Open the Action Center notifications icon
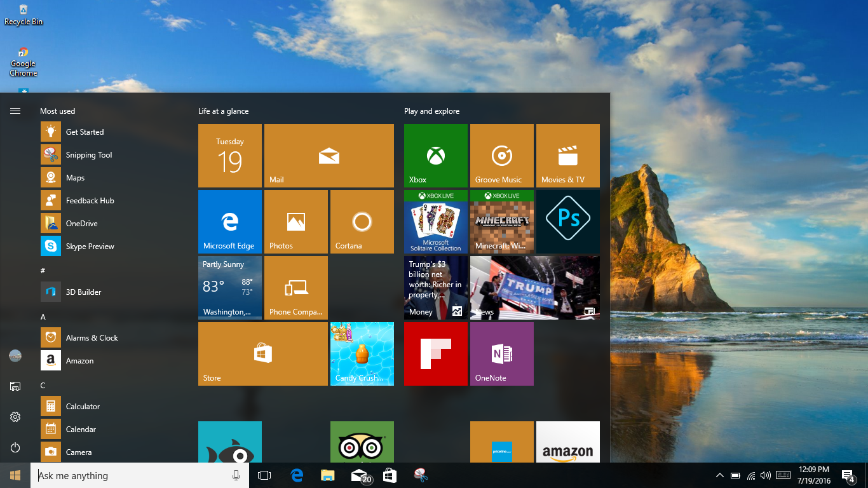This screenshot has width=868, height=488. (848, 475)
